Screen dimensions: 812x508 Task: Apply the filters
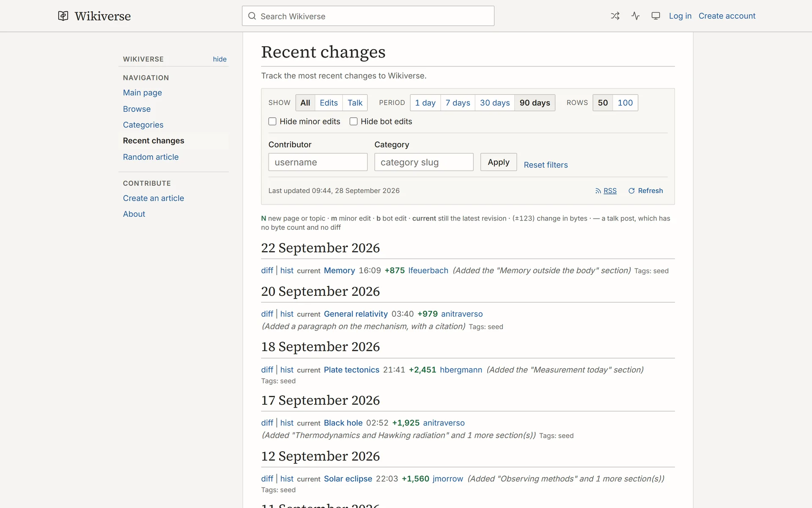point(499,162)
